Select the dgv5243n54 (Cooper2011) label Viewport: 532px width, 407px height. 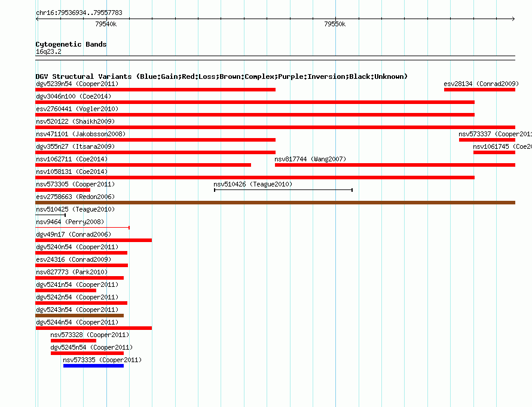[77, 310]
